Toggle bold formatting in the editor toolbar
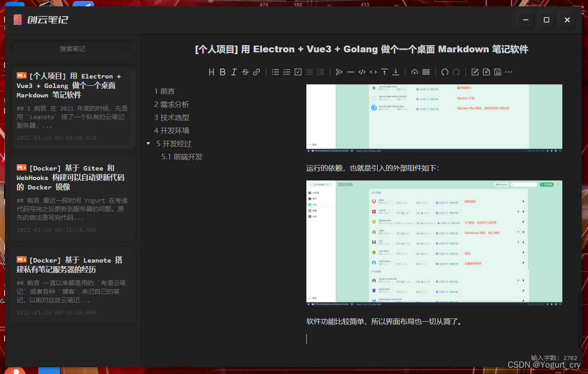This screenshot has height=374, width=588. (223, 72)
